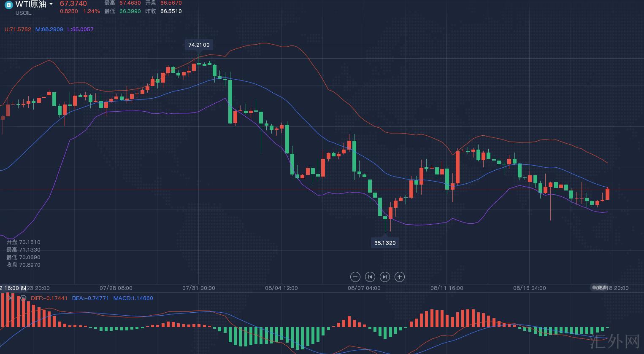Zoom out the chart with minus button
The height and width of the screenshot is (354, 644).
[355, 277]
